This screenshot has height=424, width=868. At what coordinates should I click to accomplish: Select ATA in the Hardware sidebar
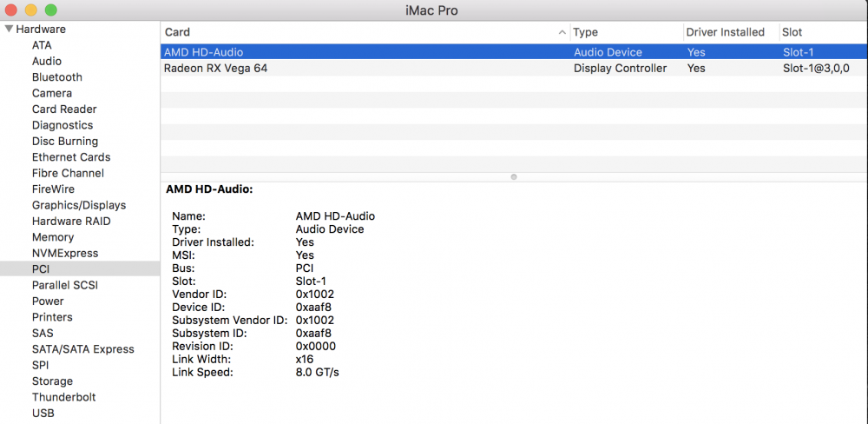(x=42, y=45)
